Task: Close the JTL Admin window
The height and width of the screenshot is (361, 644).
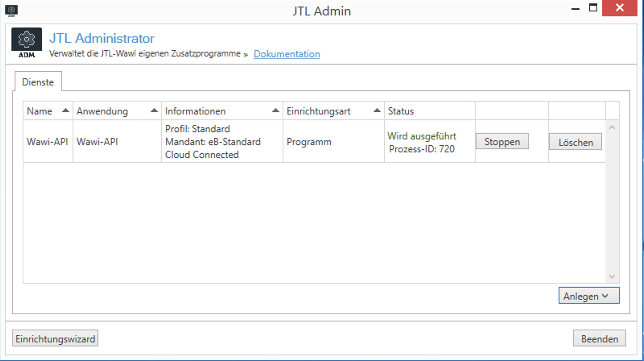Action: (619, 8)
